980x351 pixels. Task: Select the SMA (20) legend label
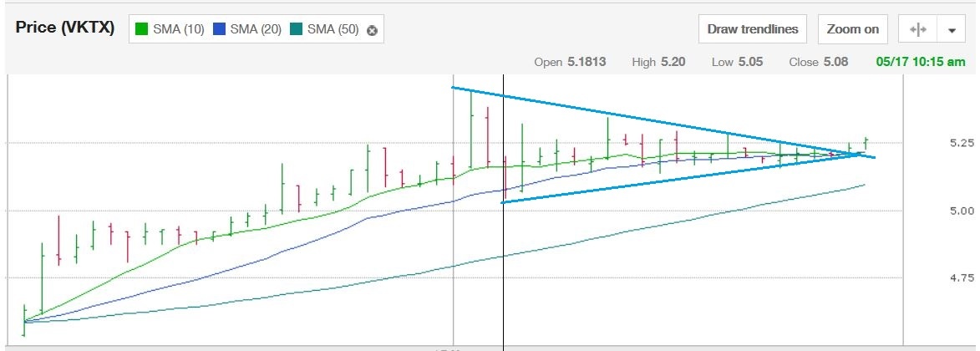pos(255,29)
